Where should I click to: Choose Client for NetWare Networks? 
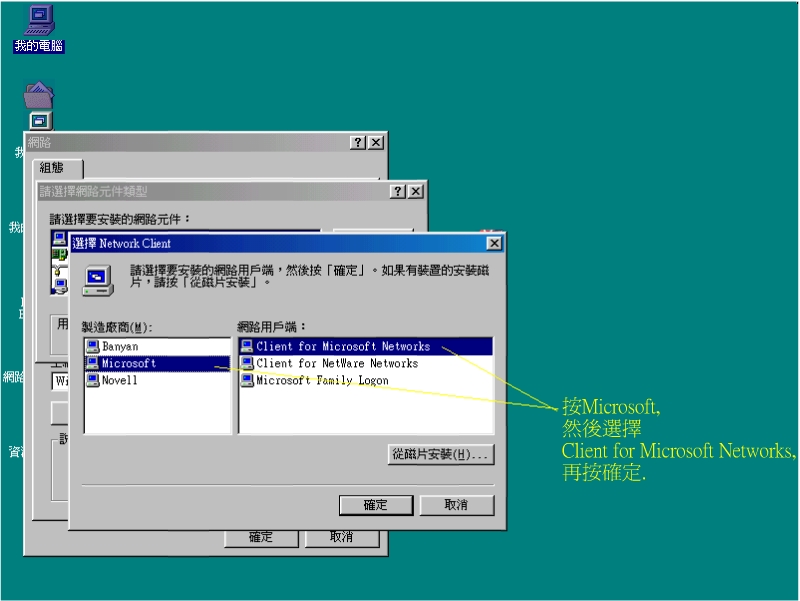[366, 363]
